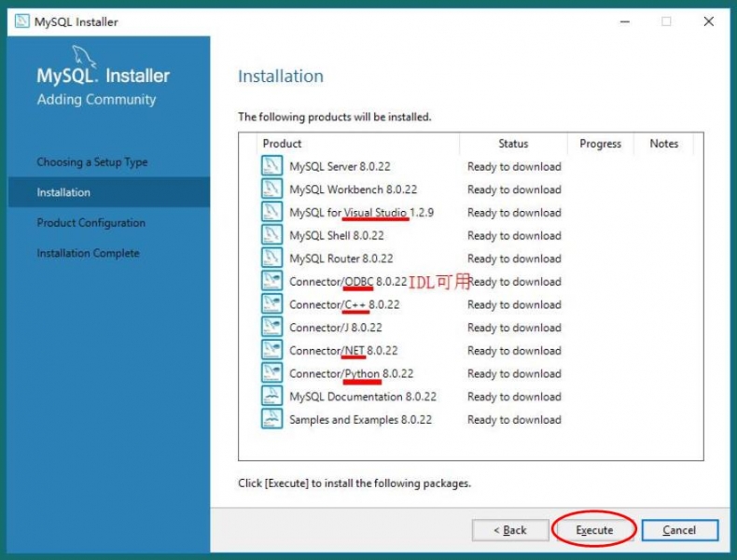The width and height of the screenshot is (737, 560).
Task: Jump to the Installation Complete step
Action: coord(88,253)
